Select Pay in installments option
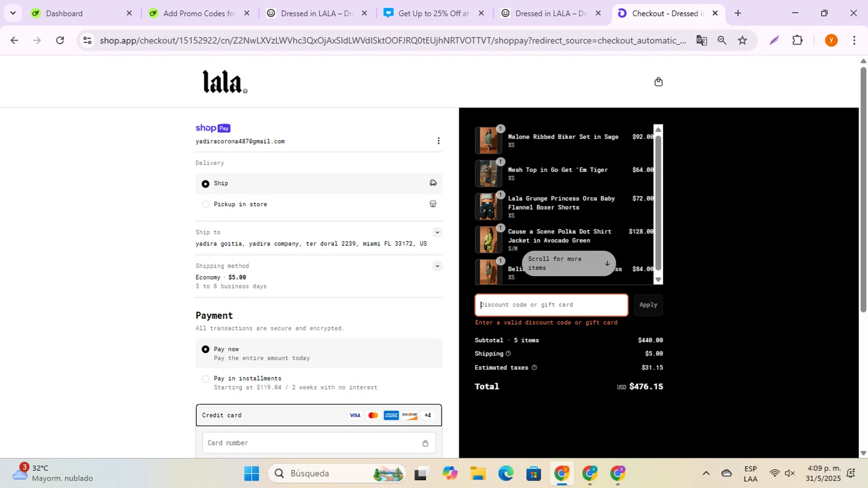 pyautogui.click(x=319, y=383)
